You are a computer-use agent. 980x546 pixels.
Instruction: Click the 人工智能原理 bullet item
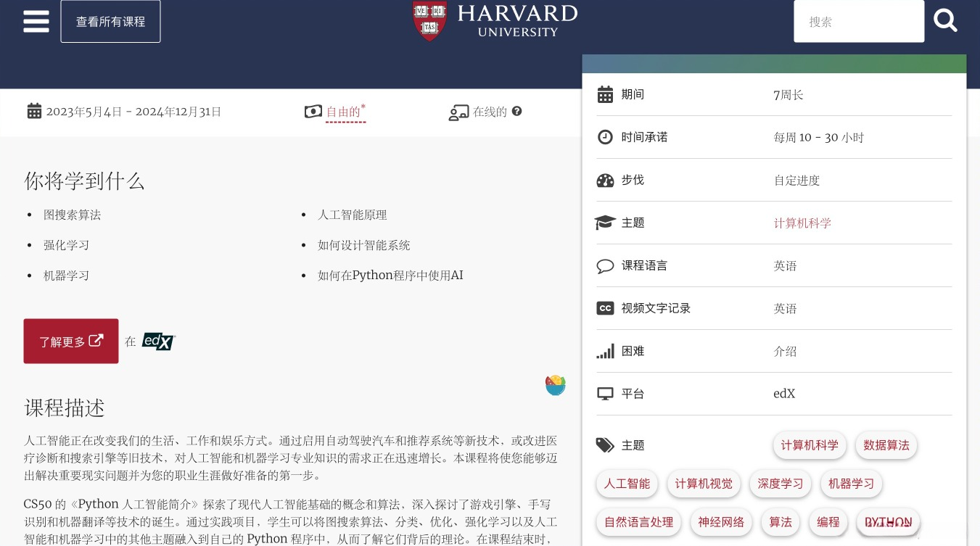pyautogui.click(x=353, y=215)
